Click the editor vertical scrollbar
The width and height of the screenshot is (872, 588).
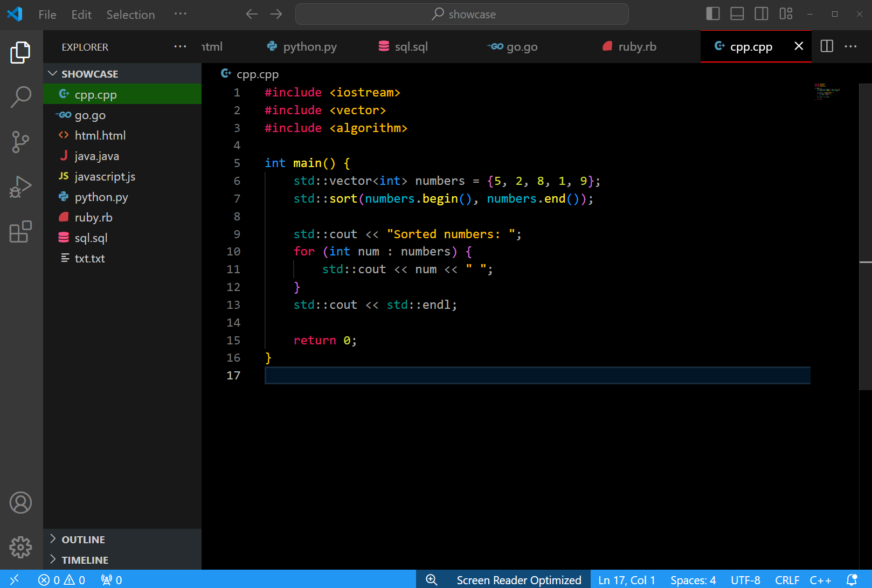[x=866, y=237]
